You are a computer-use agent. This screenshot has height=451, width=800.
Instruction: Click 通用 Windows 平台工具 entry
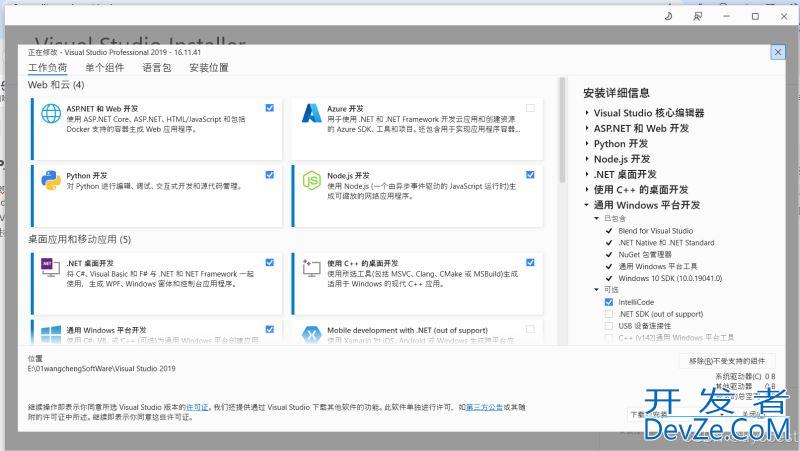pyautogui.click(x=658, y=266)
